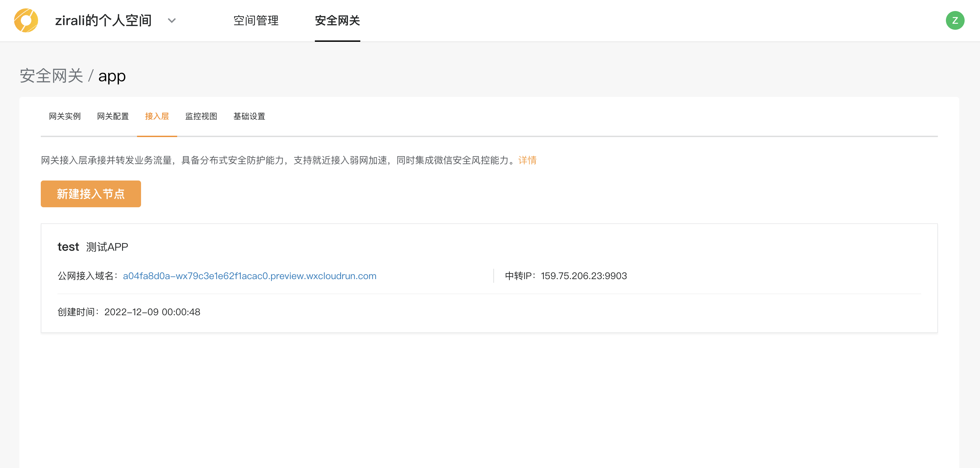
Task: Open the 基础设置 tab
Action: pos(249,116)
